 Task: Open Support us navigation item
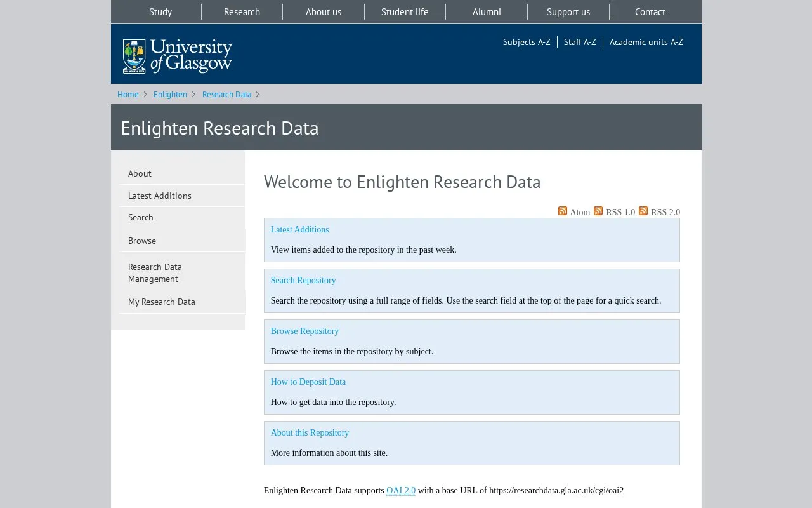click(568, 12)
